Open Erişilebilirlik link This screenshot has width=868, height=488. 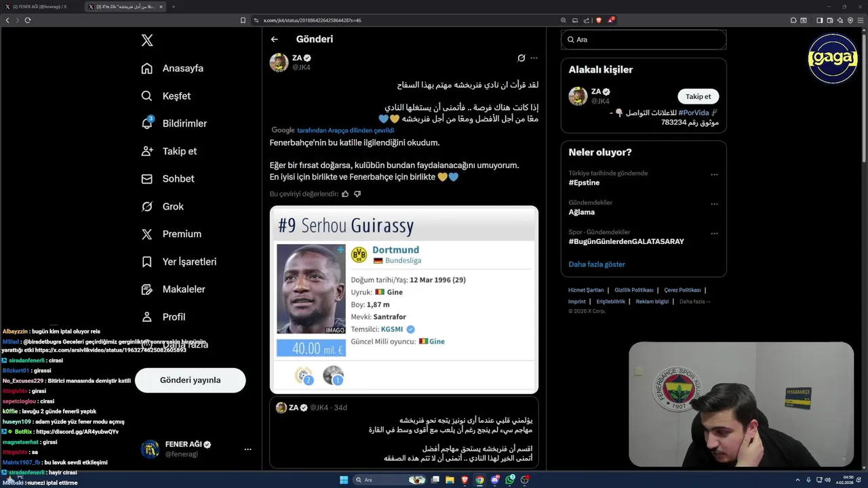click(611, 302)
